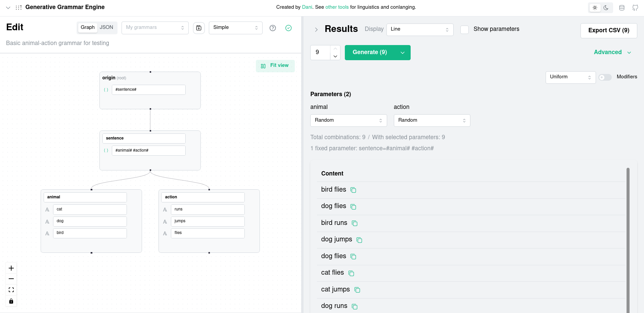Open the dotted grid apps icon
Viewport: 644px width, 313px height.
(19, 7)
